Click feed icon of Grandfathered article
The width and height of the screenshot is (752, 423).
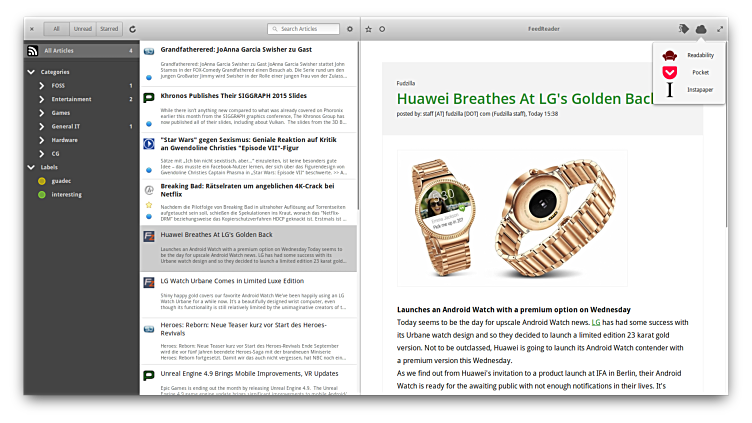pos(149,51)
